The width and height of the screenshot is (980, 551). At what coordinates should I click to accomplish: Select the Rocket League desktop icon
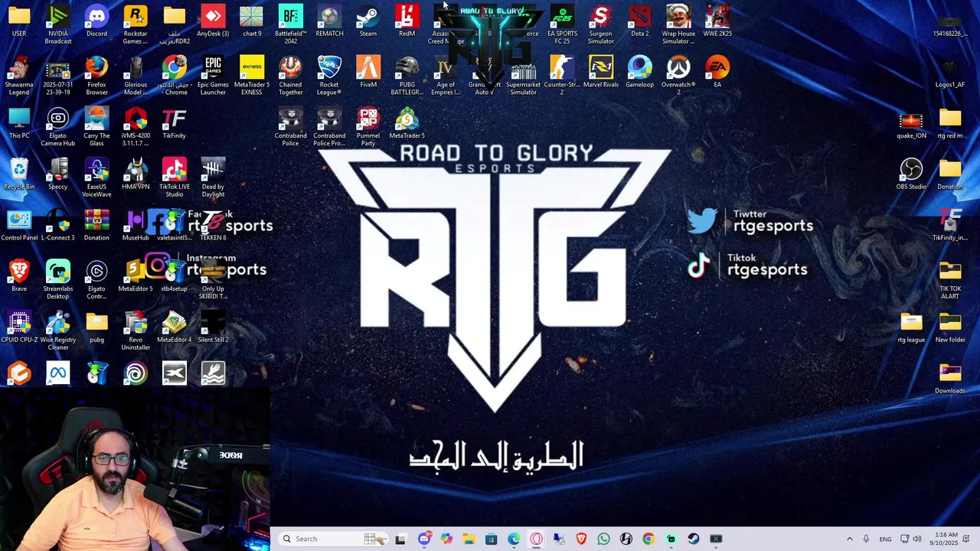click(329, 75)
